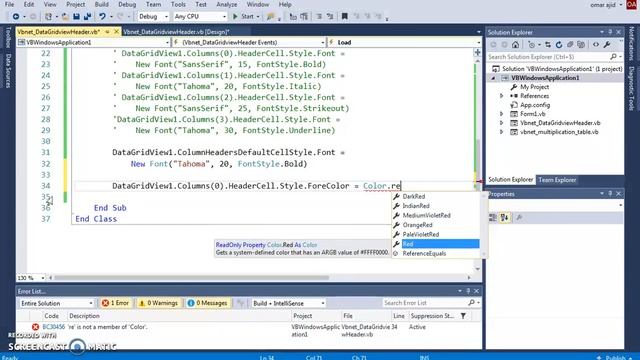Click the Undo arrow in the toolbar

[102, 16]
